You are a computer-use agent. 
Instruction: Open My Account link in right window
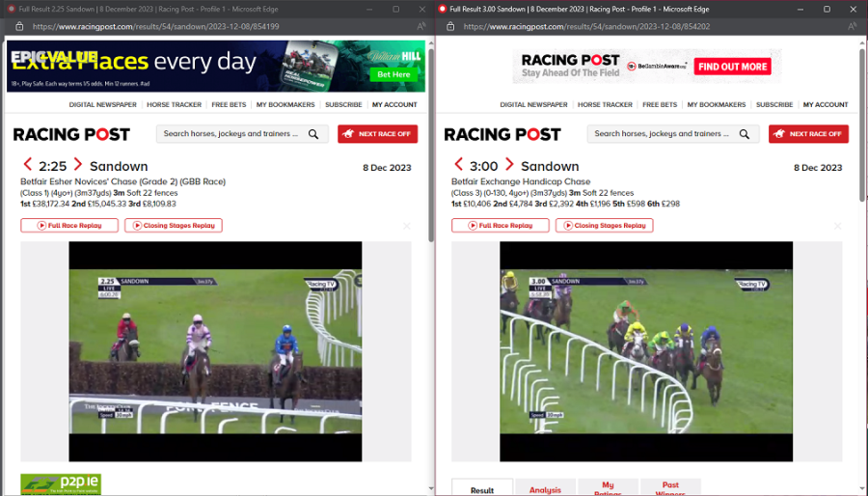pos(826,104)
